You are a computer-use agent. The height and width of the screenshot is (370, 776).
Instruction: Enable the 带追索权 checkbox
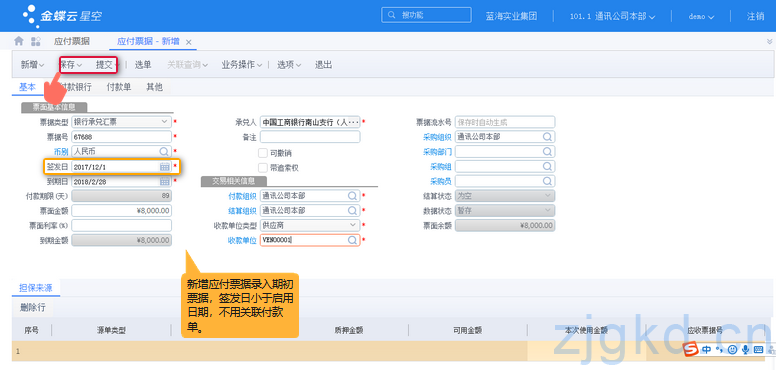[263, 168]
